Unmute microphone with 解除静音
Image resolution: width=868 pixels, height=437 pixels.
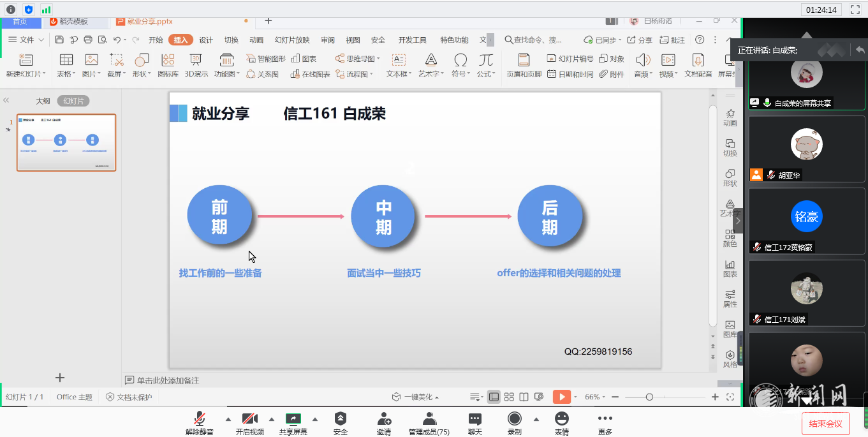pyautogui.click(x=200, y=419)
